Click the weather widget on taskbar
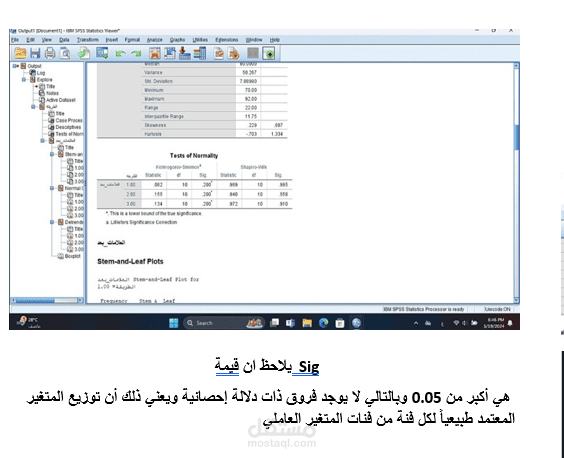Image resolution: width=564 pixels, height=458 pixels. 28,322
